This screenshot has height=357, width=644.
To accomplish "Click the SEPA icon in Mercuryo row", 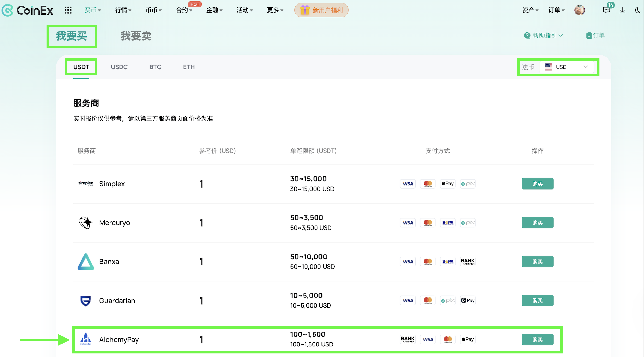I will 448,223.
